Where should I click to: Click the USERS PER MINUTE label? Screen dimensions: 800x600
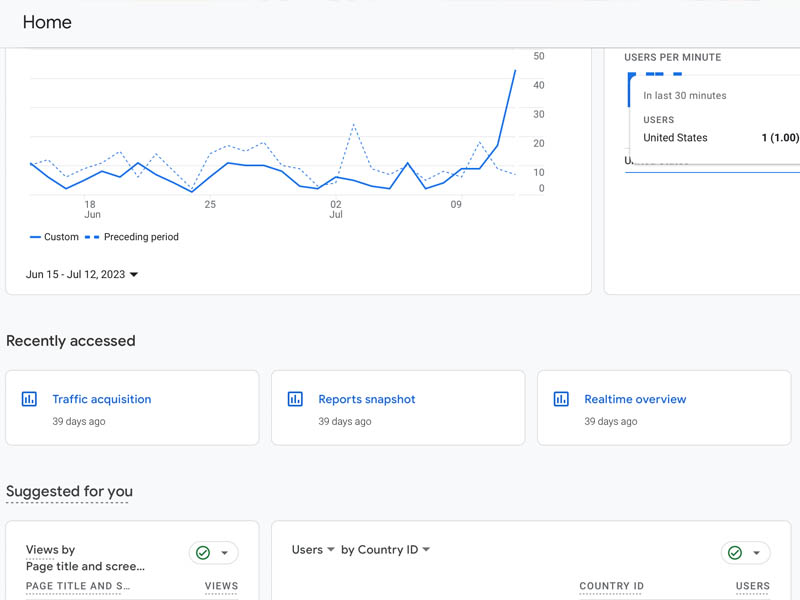click(x=672, y=57)
